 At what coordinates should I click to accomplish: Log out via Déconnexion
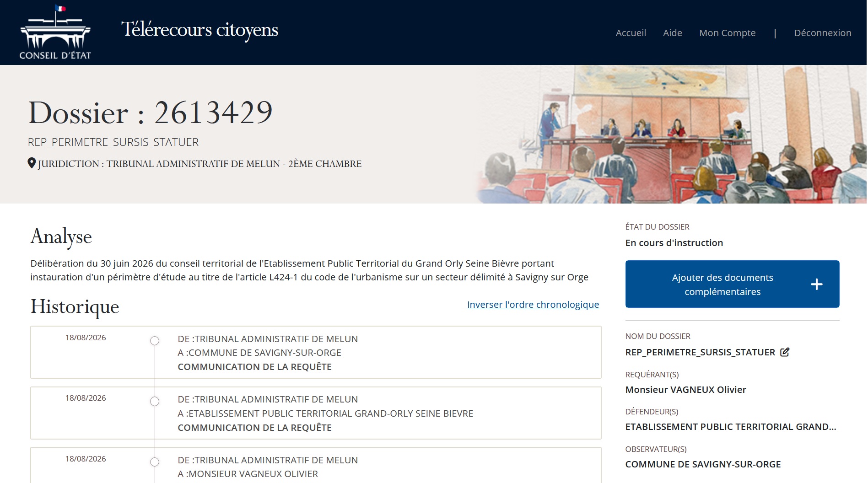[x=822, y=33]
